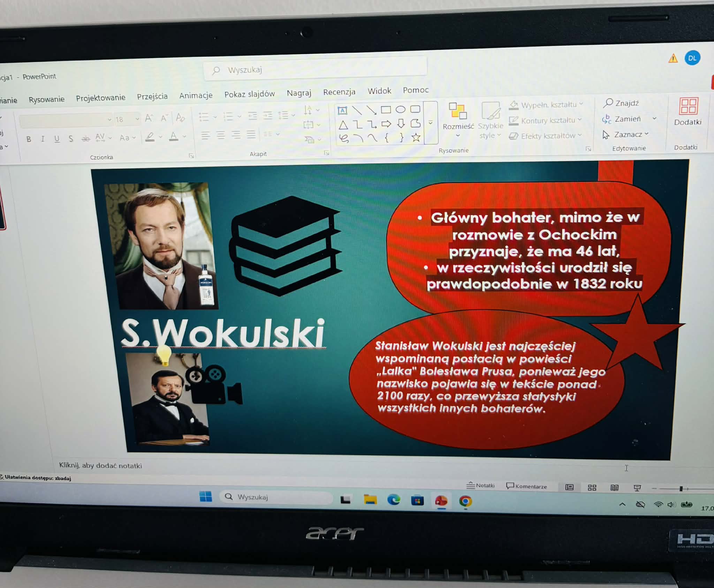Open the Animacje ribbon tab
Screen dimensions: 714x588
pyautogui.click(x=196, y=96)
